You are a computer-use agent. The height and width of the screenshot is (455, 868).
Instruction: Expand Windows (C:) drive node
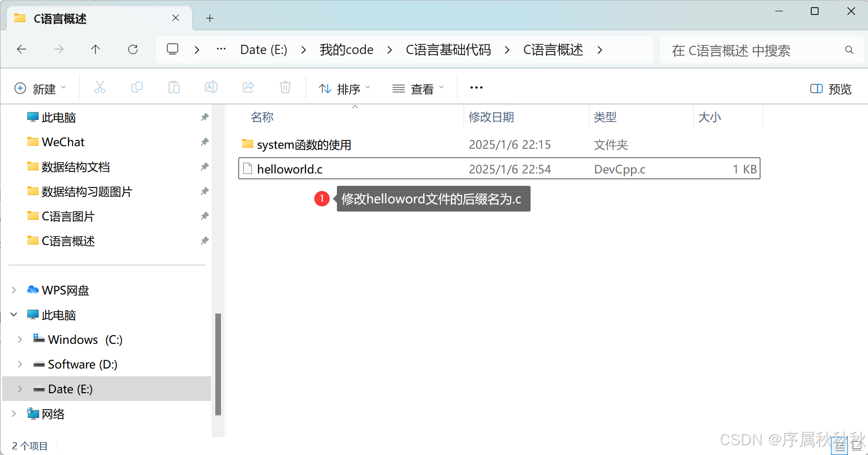(20, 340)
